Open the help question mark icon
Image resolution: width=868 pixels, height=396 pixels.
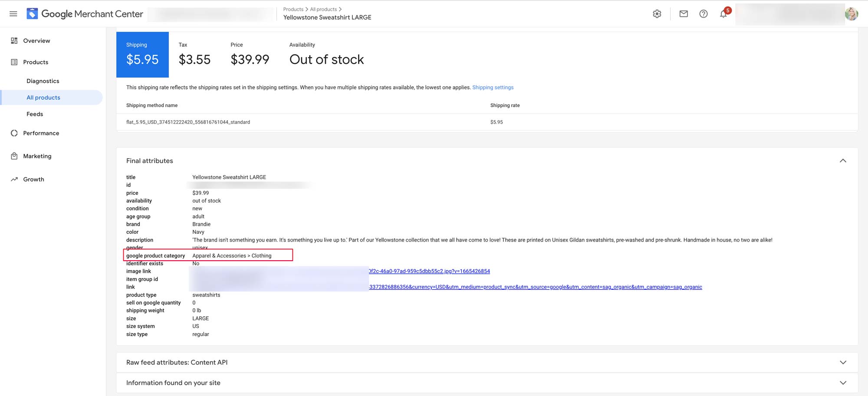tap(704, 14)
